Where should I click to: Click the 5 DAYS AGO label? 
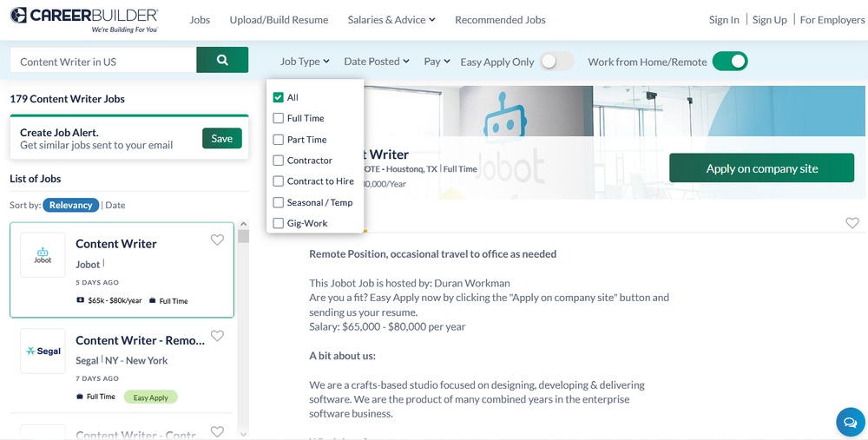(97, 282)
